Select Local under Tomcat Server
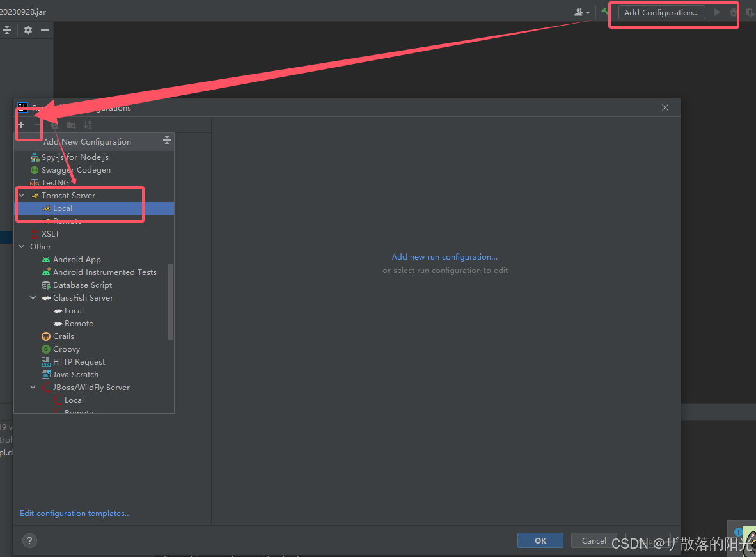The image size is (756, 557). click(x=62, y=208)
